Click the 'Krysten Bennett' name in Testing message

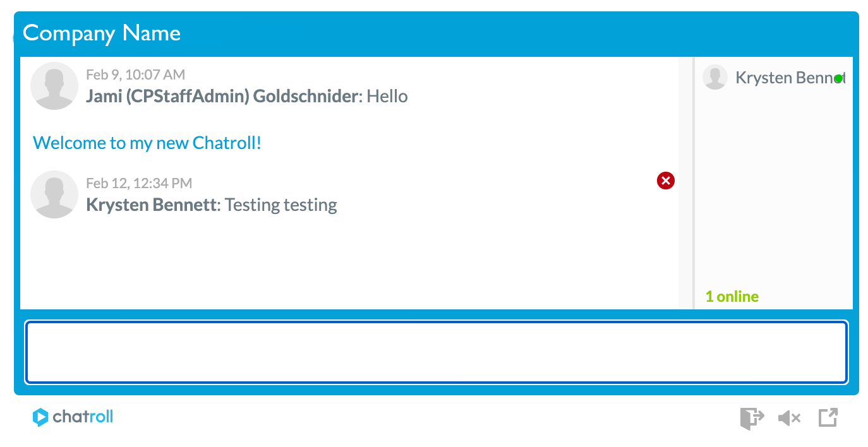click(151, 205)
